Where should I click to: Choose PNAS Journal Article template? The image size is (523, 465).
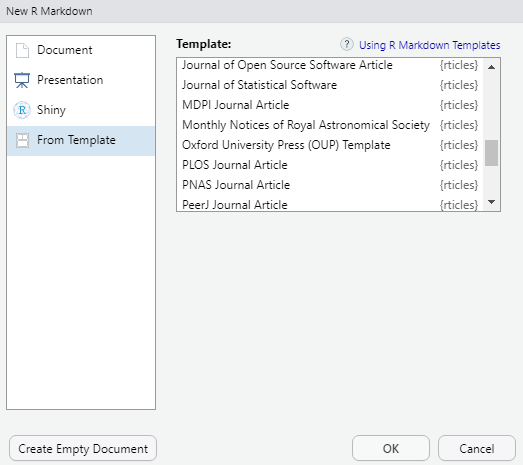(x=330, y=185)
